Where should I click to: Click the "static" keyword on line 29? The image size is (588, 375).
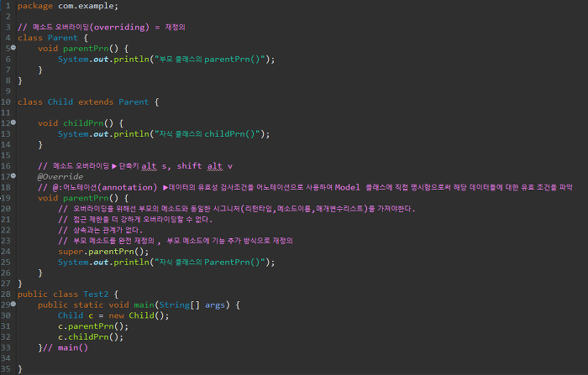point(88,305)
